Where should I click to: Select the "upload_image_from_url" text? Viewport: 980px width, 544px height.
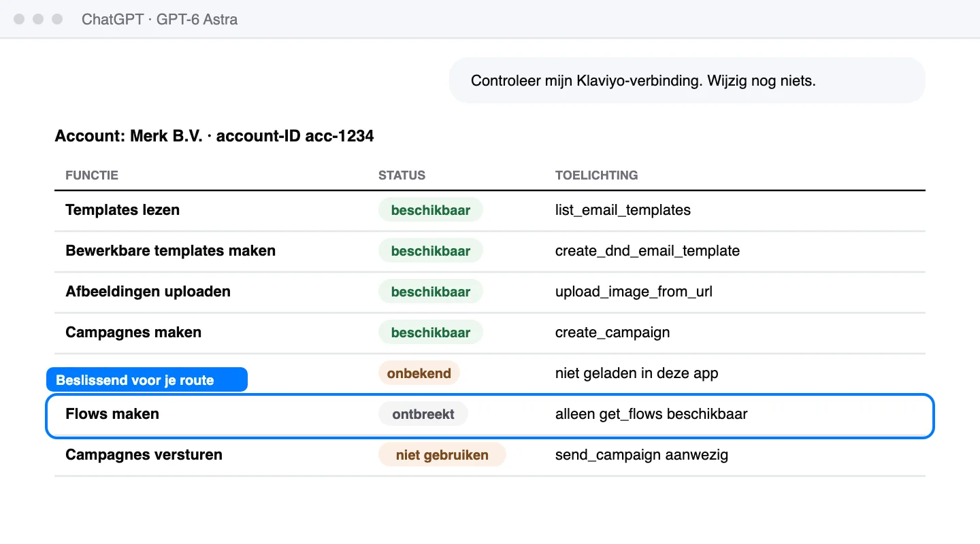(x=634, y=292)
